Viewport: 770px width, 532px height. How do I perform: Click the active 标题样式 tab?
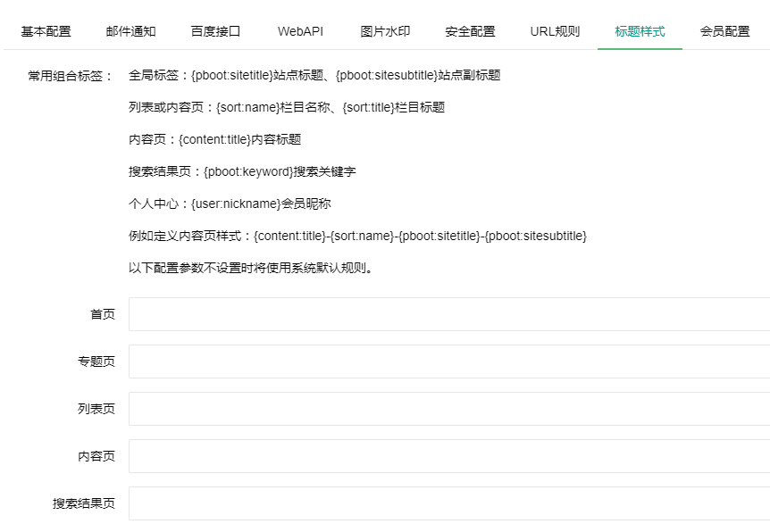[640, 29]
